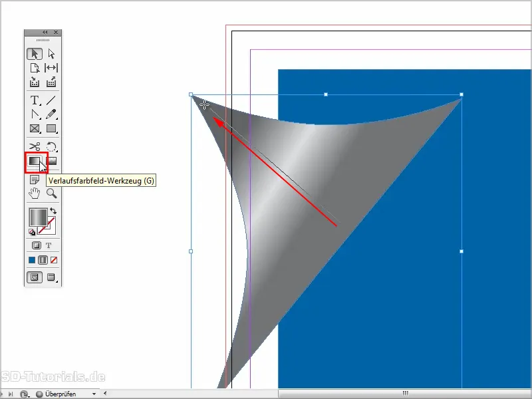Choose the Gap tool
The image size is (532, 399).
(x=51, y=68)
